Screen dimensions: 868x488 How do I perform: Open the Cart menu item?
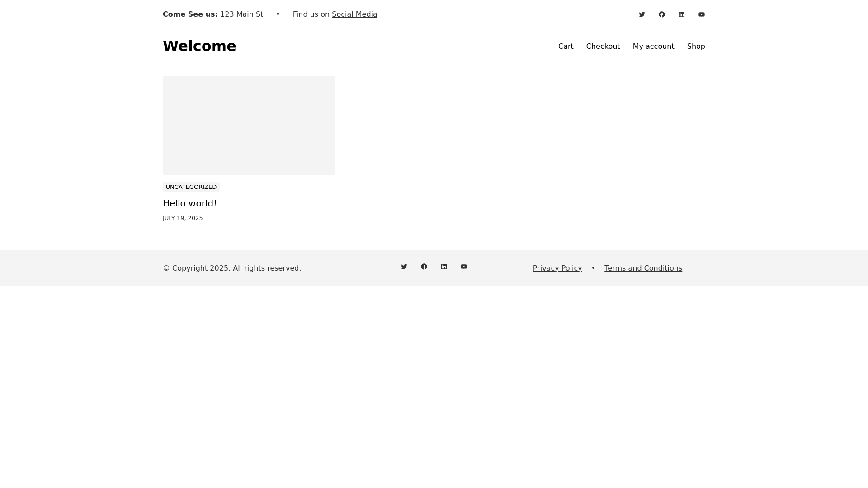coord(566,47)
